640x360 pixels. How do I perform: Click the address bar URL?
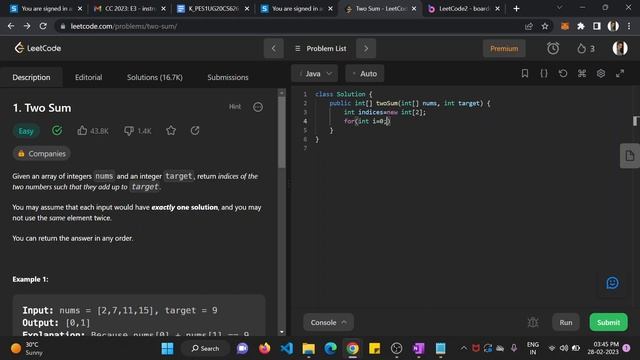pyautogui.click(x=124, y=26)
